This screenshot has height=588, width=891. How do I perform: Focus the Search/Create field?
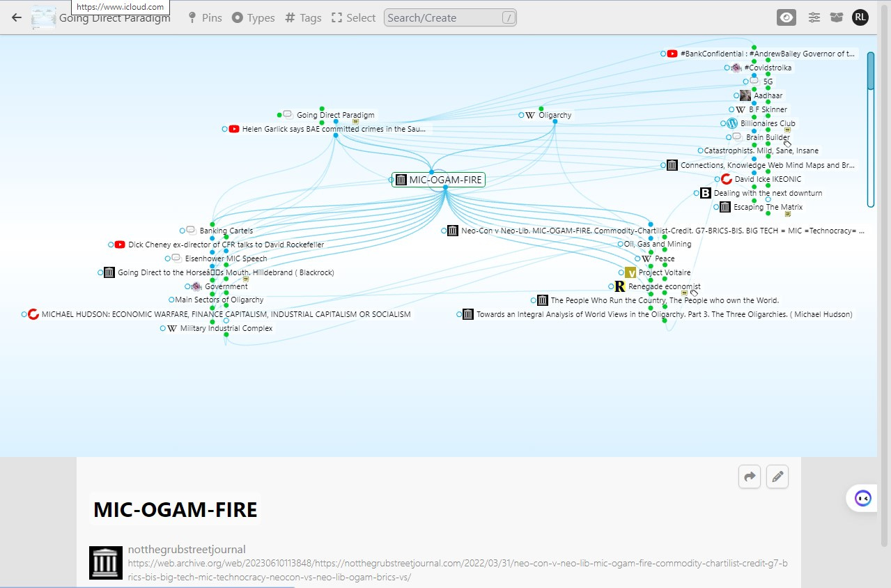[450, 18]
